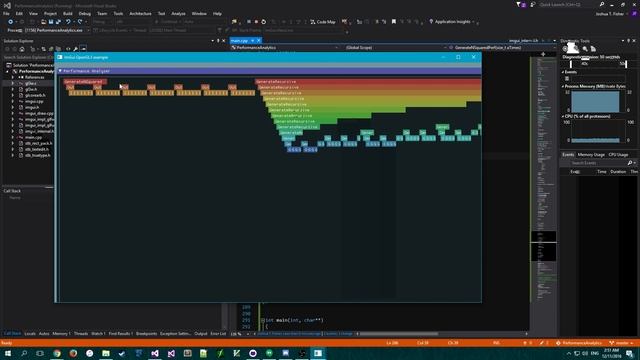Open the Team menu
The width and height of the screenshot is (640, 360).
(102, 13)
